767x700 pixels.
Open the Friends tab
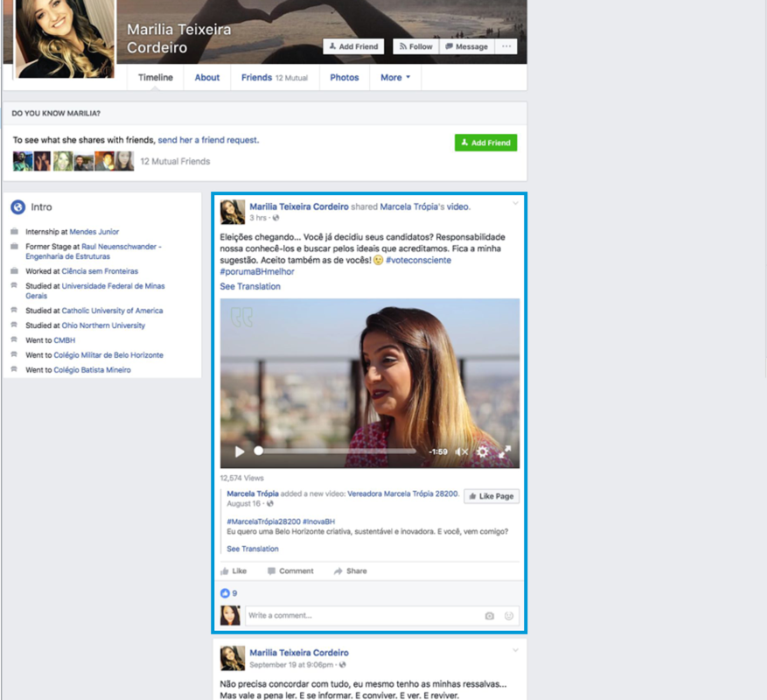click(x=275, y=77)
